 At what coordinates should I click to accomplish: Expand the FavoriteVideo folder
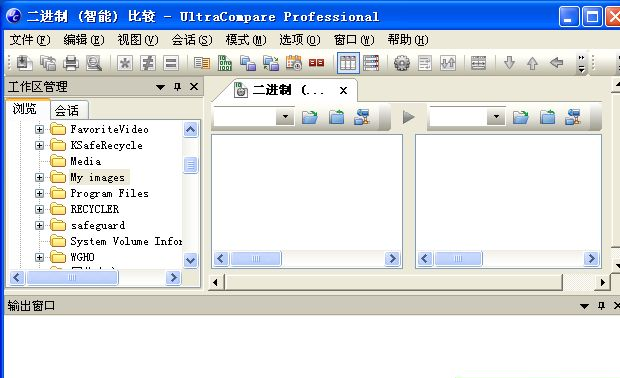click(39, 129)
